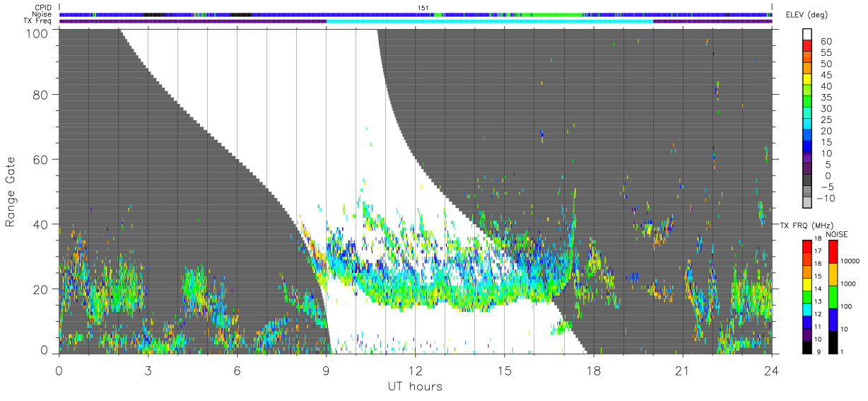Click the '60' tick label on Range Gate axis
Screen dimensions: 868x401
[42, 159]
